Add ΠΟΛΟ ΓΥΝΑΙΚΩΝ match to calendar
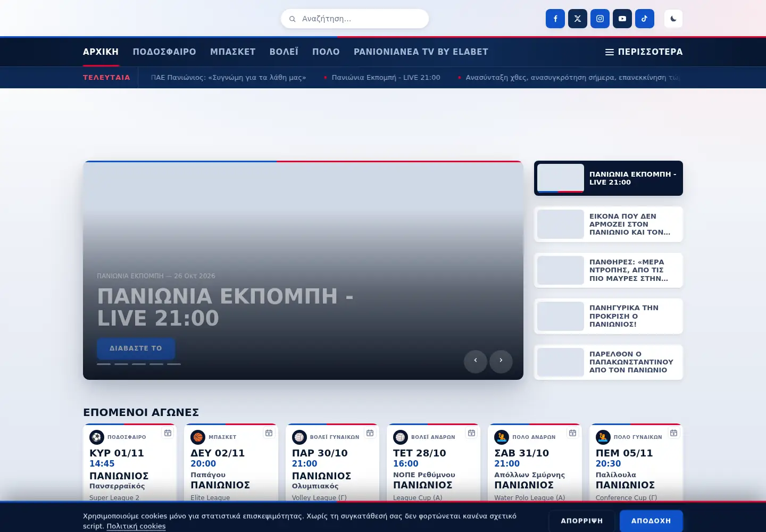This screenshot has width=766, height=532. 674,433
